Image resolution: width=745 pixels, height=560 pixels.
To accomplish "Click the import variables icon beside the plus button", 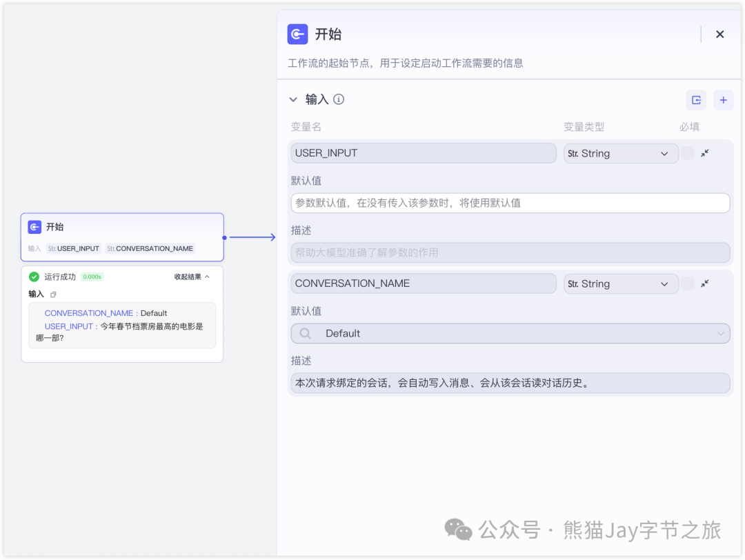I will [696, 100].
